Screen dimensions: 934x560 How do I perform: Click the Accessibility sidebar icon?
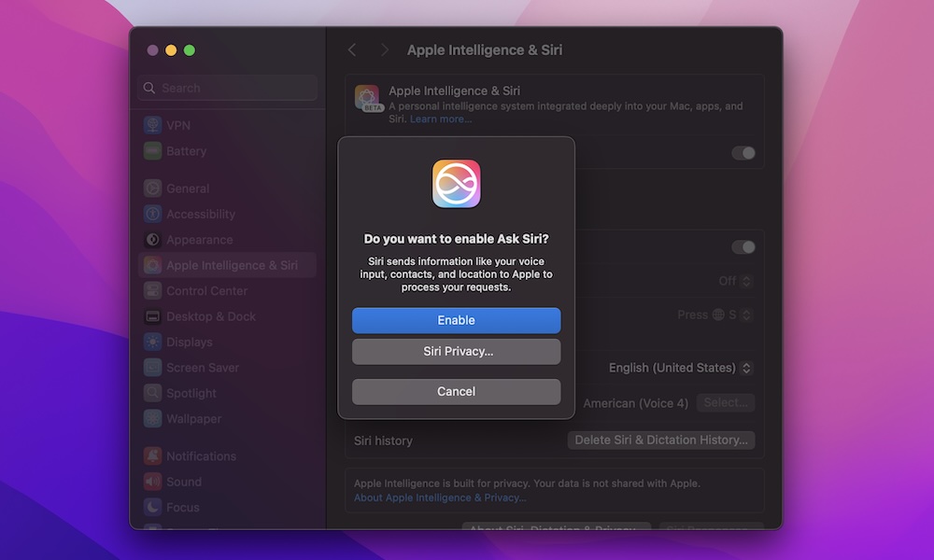pos(152,214)
